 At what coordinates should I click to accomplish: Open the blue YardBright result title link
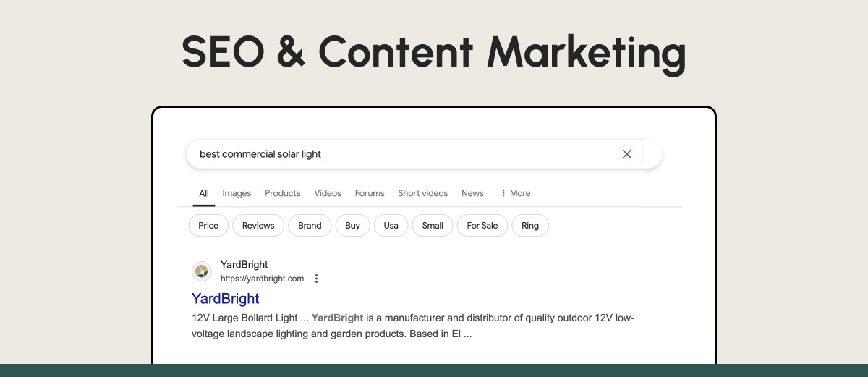(x=225, y=298)
